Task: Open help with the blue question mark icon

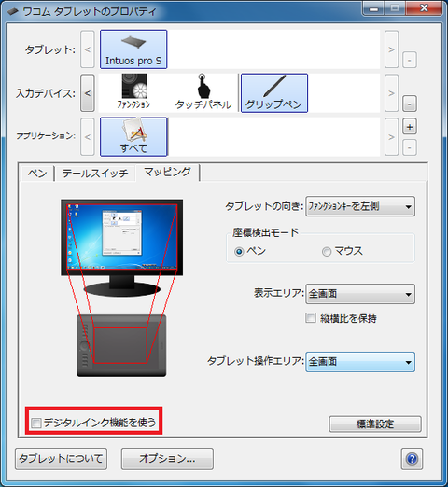Action: [412, 459]
